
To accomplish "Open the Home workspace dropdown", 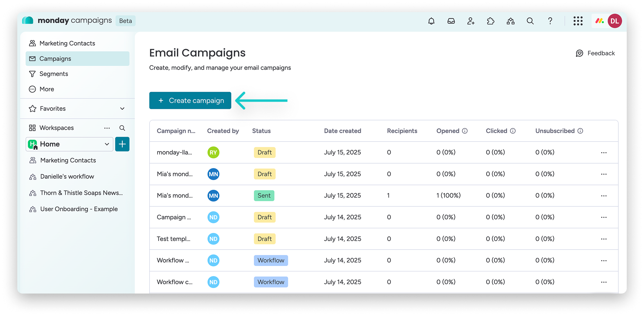I will (x=69, y=144).
